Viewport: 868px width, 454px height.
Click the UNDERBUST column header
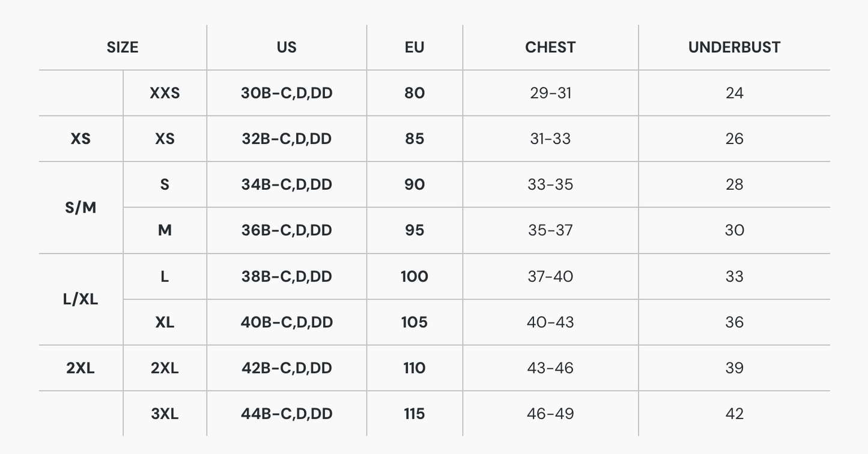click(x=734, y=47)
